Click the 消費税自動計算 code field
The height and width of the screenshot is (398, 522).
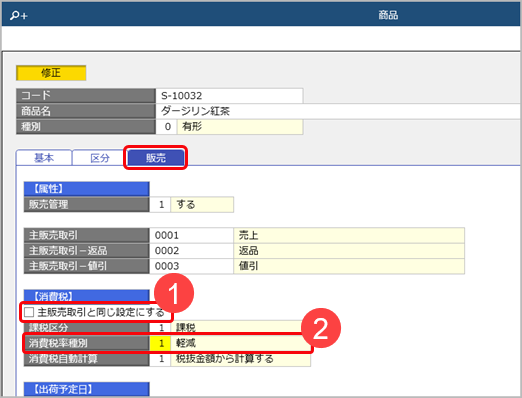(x=160, y=359)
